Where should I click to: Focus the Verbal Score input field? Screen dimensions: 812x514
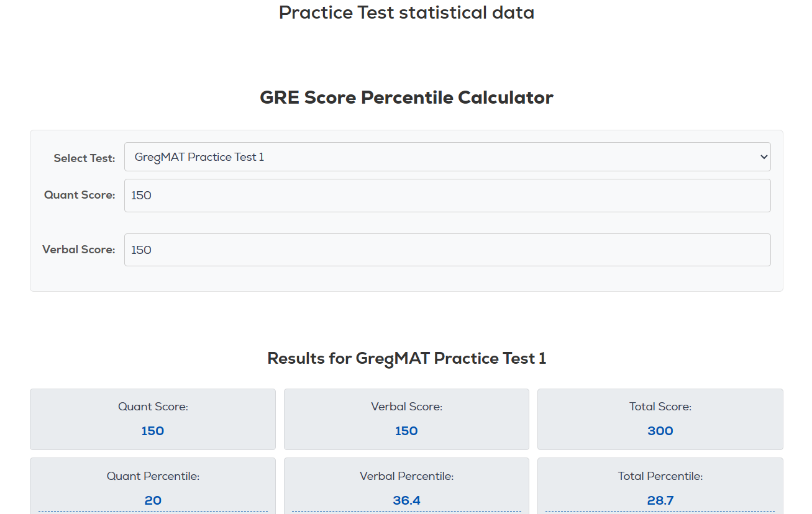(447, 250)
